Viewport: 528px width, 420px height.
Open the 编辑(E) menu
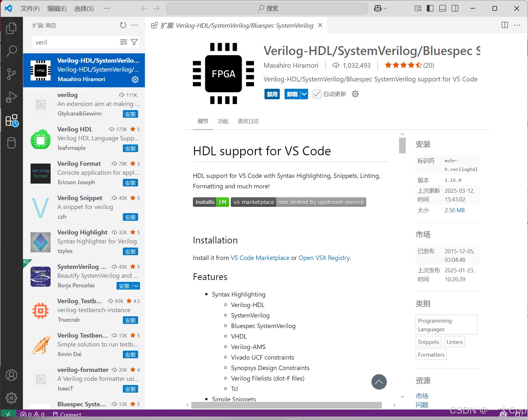pyautogui.click(x=57, y=9)
